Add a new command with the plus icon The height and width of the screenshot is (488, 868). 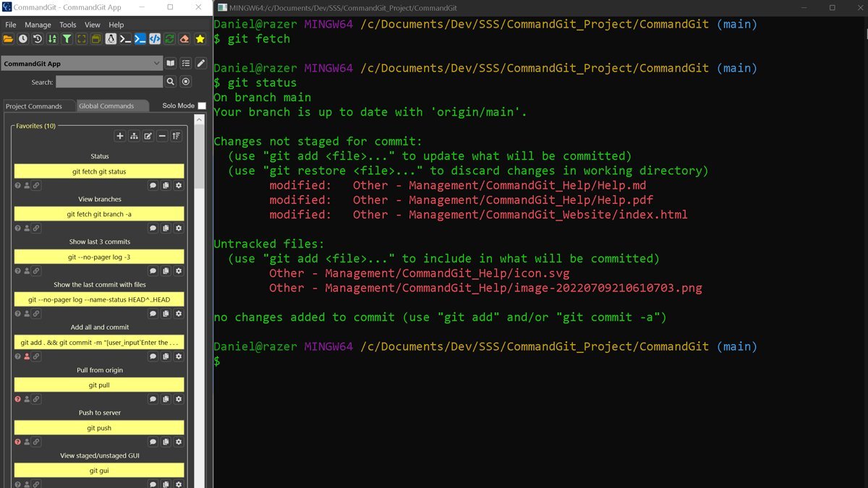coord(119,136)
